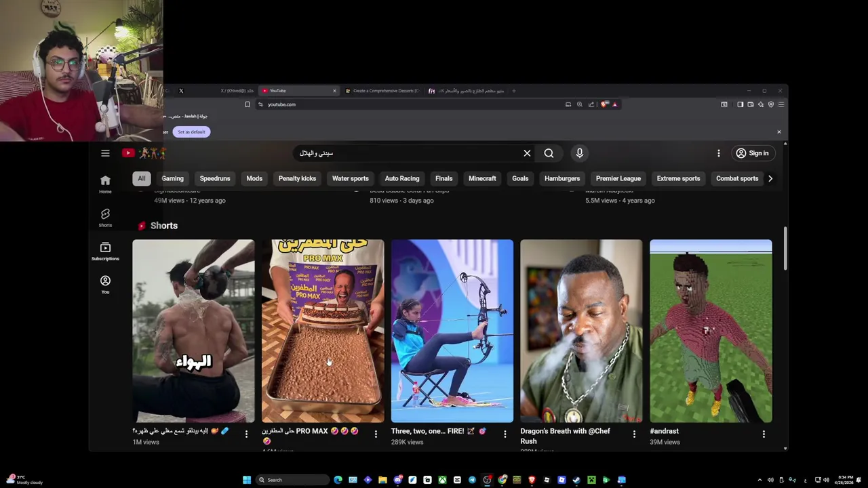
Task: Select the Speedruns filter chip
Action: coord(215,178)
